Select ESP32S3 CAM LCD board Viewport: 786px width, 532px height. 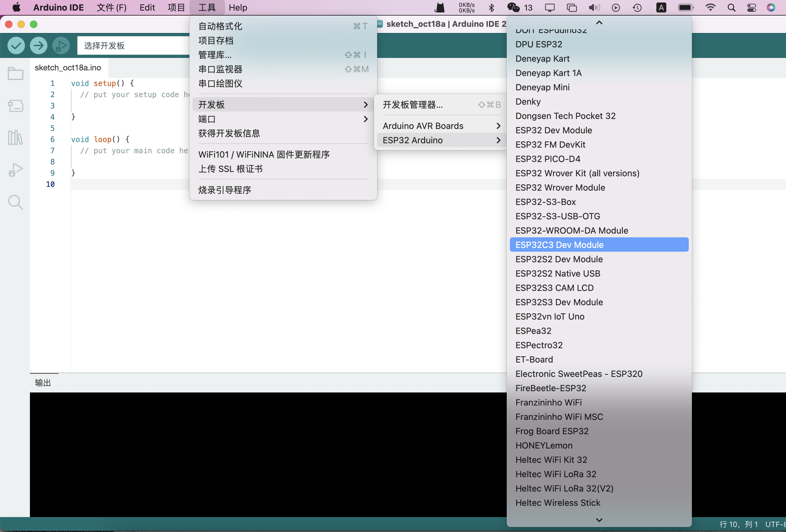[599, 288]
